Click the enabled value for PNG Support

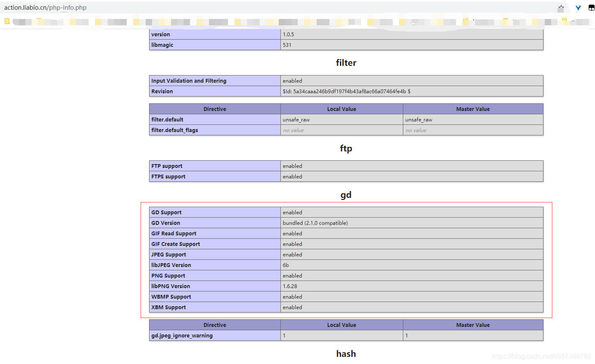point(292,276)
